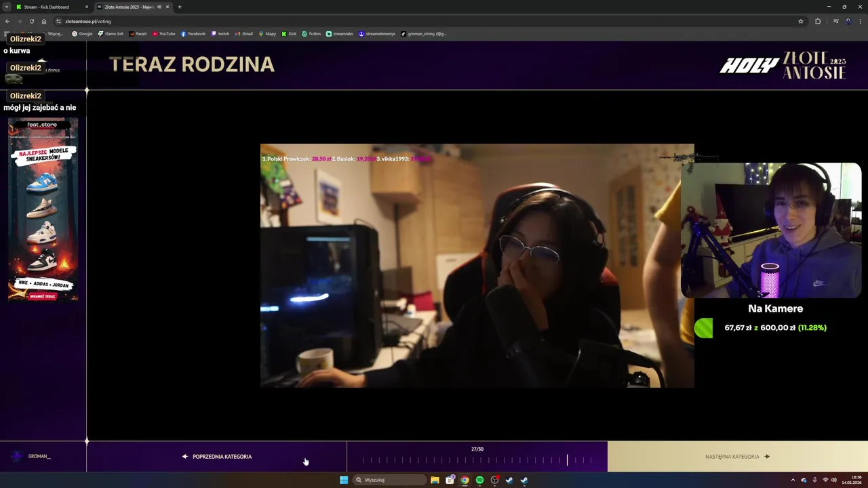This screenshot has height=488, width=868.
Task: Open File Explorer from the taskbar
Action: 435,480
